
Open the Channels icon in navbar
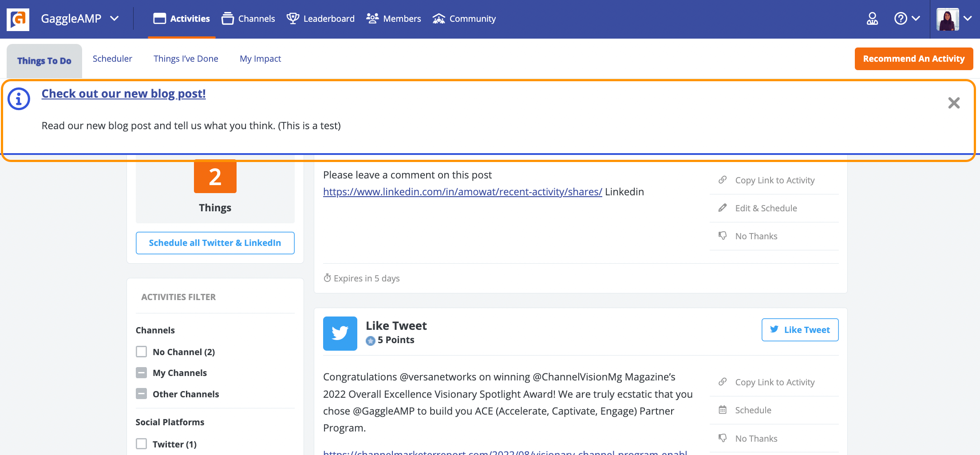click(228, 19)
